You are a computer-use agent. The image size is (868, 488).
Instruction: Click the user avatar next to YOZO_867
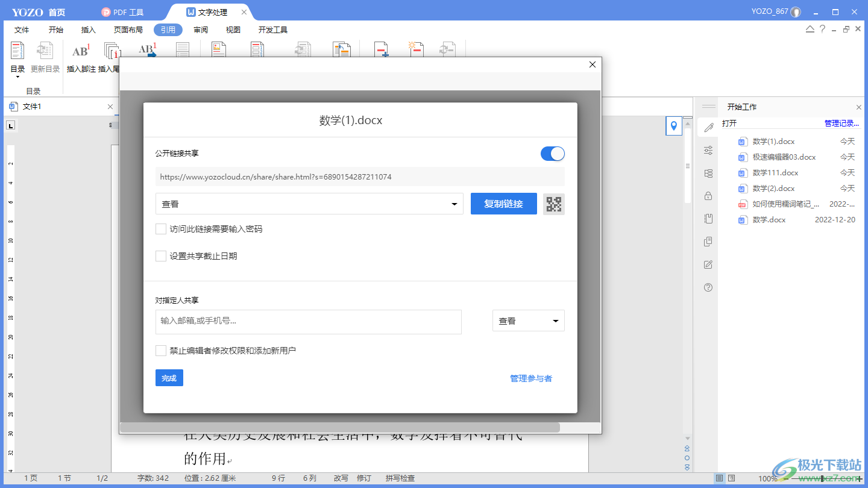click(x=796, y=12)
